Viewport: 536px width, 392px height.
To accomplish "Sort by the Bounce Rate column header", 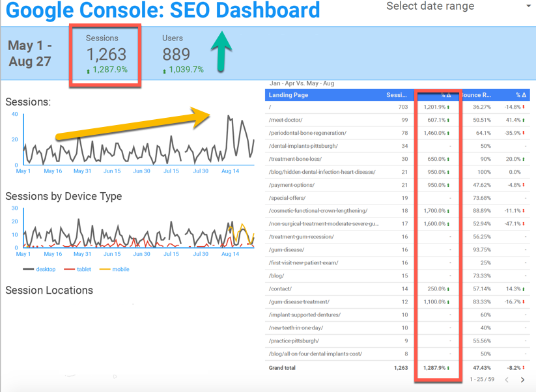I will pos(477,95).
